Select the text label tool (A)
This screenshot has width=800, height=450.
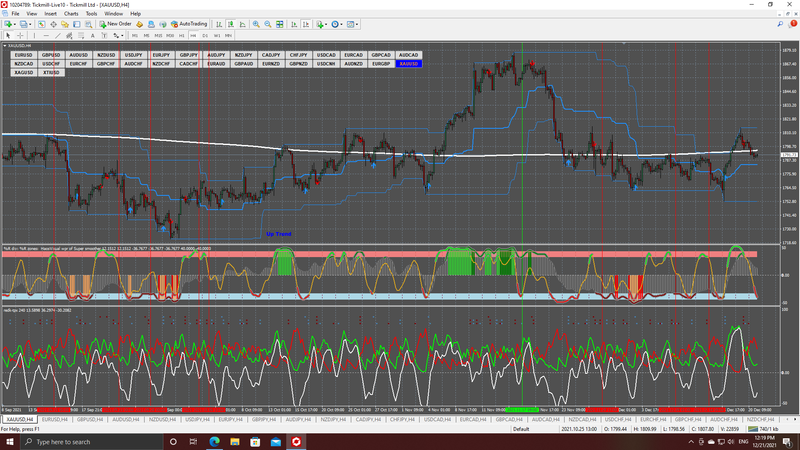pyautogui.click(x=92, y=36)
